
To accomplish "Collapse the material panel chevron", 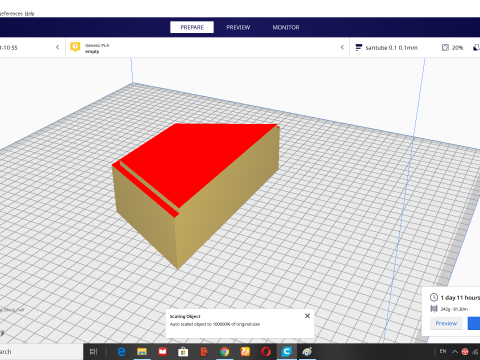I will coord(342,47).
